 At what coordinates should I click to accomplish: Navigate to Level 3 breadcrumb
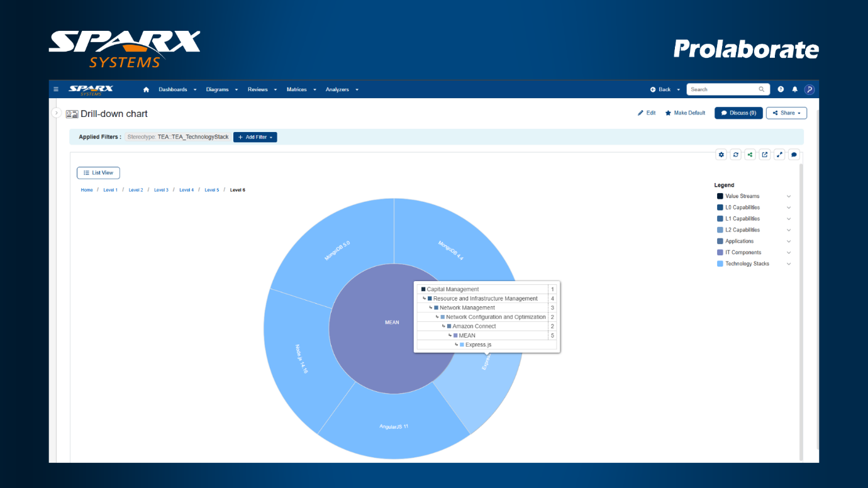(x=161, y=190)
